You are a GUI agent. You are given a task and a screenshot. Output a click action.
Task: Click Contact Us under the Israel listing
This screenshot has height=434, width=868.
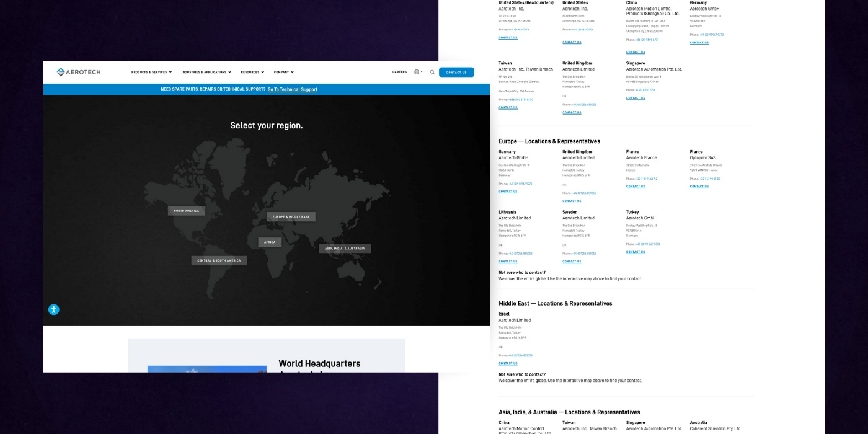tap(508, 363)
